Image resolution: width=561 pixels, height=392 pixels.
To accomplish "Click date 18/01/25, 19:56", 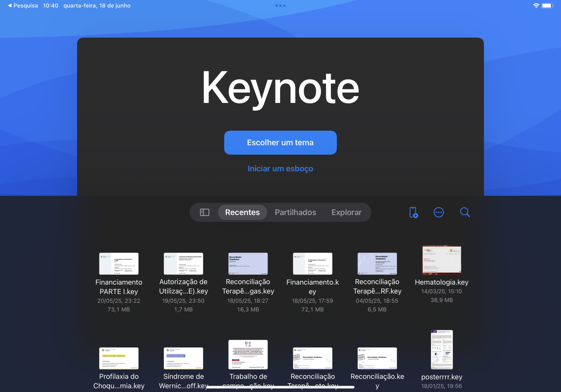I will 442,386.
